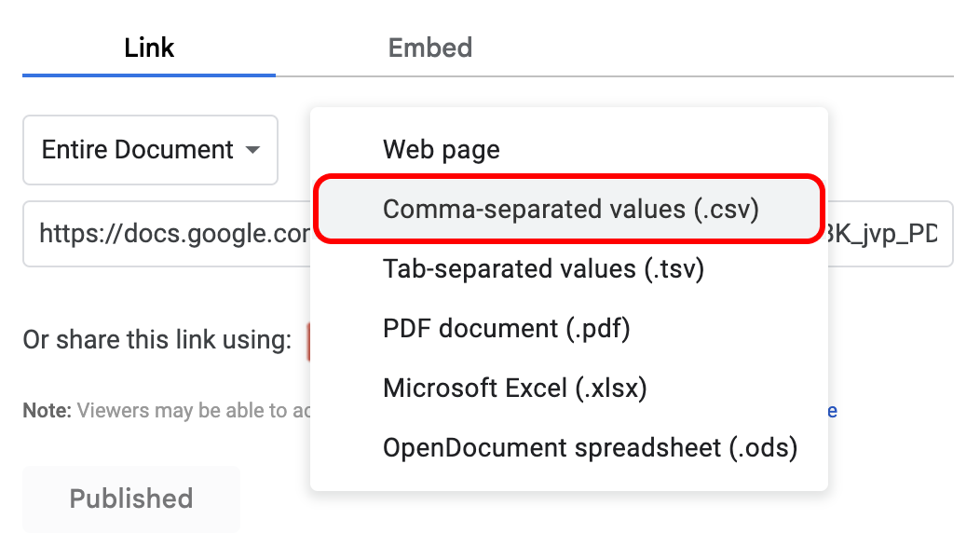Pick Tab-separated values (.tsv) format
This screenshot has height=546, width=980.
pyautogui.click(x=543, y=269)
